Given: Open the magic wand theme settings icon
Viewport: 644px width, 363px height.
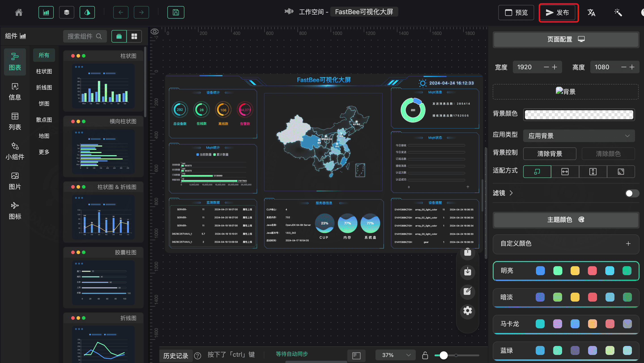Looking at the screenshot, I should [x=618, y=12].
